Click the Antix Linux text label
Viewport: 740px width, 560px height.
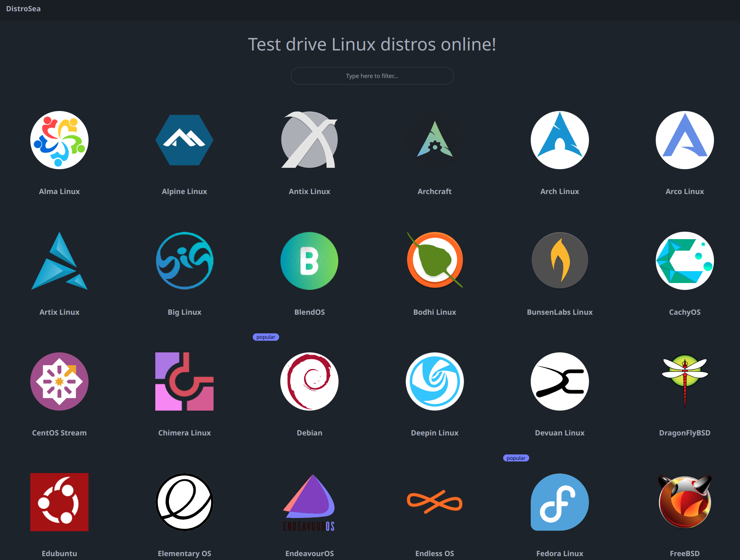click(x=309, y=191)
